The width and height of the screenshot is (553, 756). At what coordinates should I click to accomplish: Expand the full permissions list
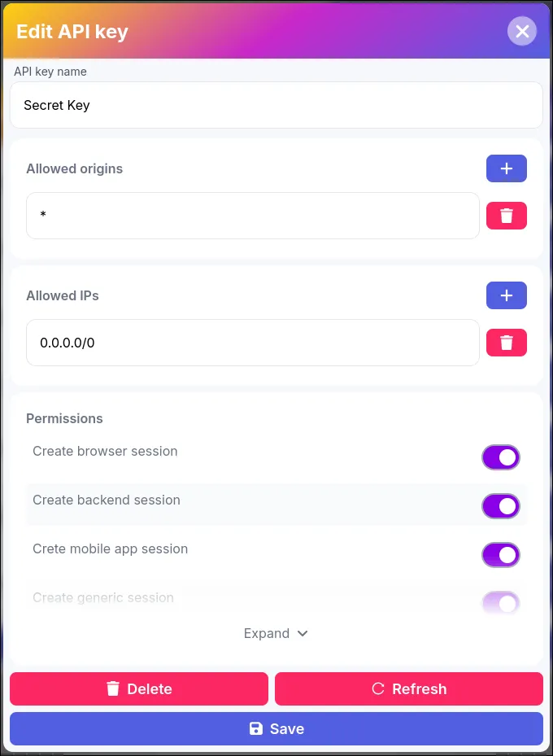click(276, 633)
